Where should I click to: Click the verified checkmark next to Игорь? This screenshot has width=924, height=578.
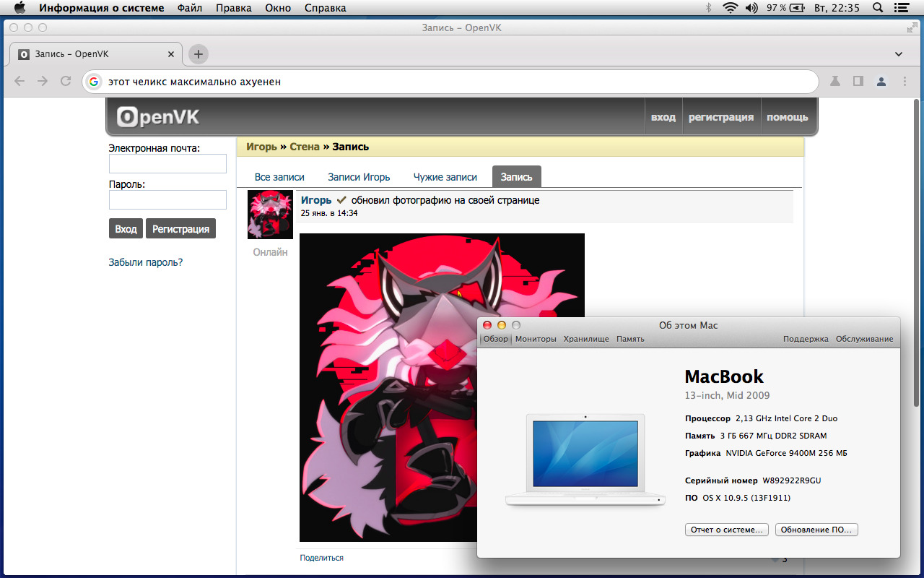click(x=341, y=200)
